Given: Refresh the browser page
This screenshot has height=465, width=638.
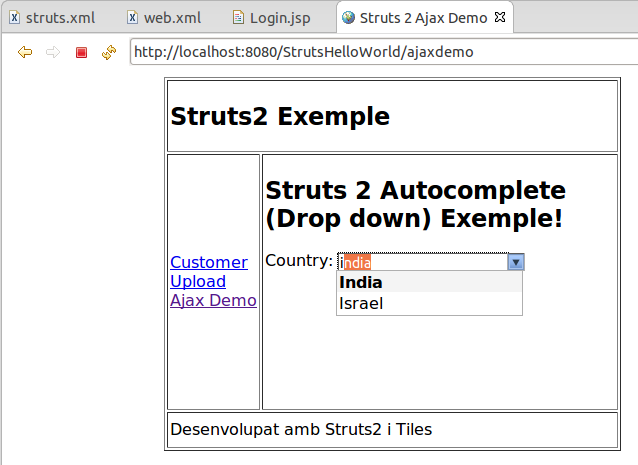Looking at the screenshot, I should 109,52.
